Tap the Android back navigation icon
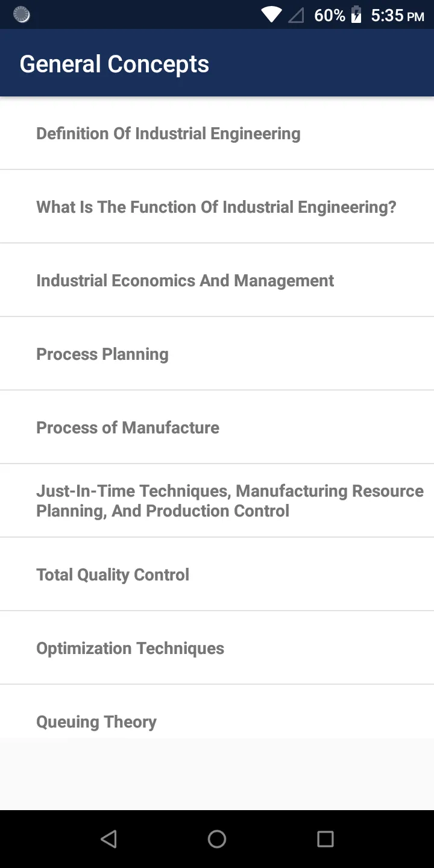Viewport: 434px width, 868px height. pyautogui.click(x=108, y=839)
